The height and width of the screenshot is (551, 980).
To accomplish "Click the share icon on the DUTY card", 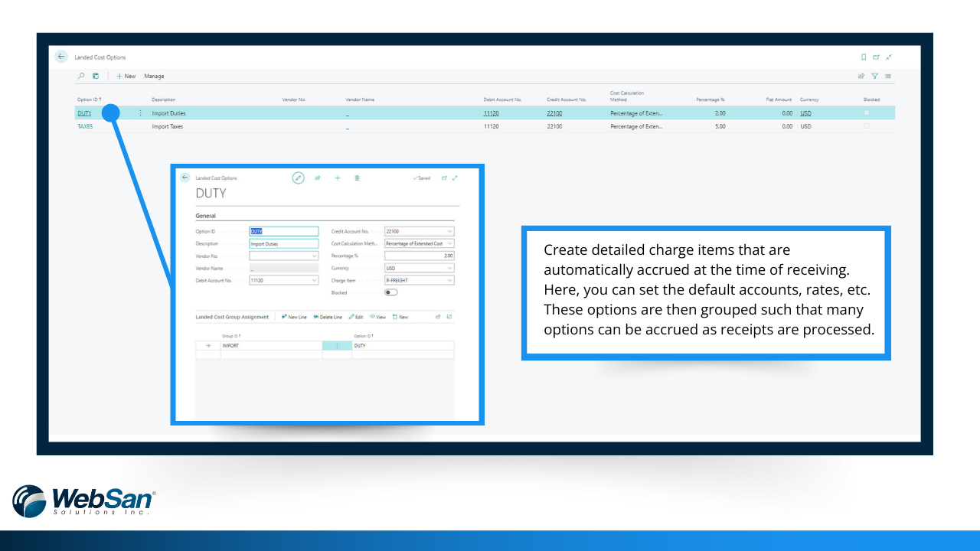I will [x=318, y=178].
